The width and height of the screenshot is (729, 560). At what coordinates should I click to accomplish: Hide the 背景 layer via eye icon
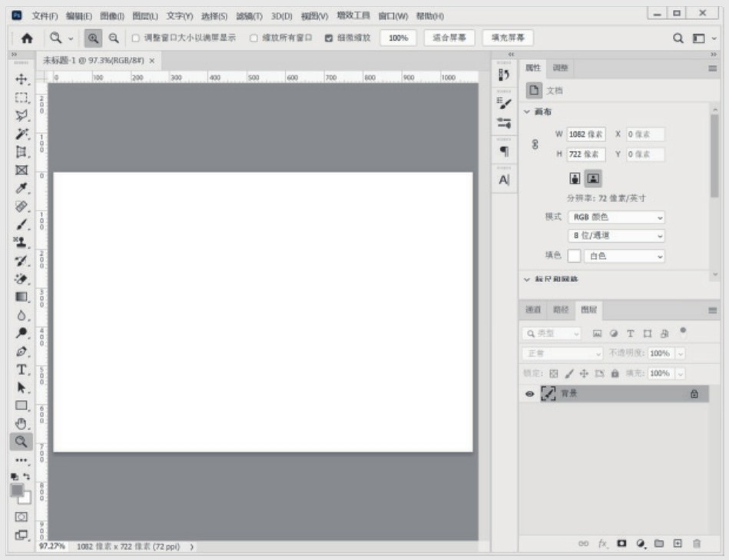point(529,393)
